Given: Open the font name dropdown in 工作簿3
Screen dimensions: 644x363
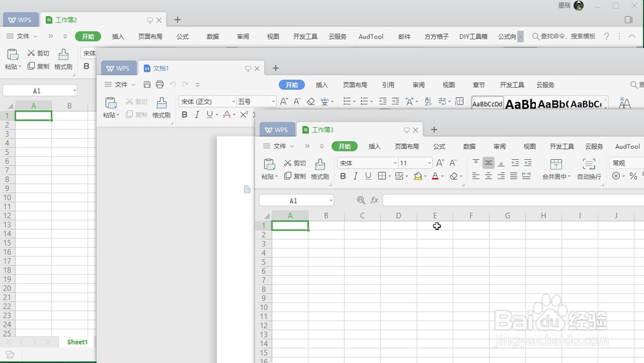Looking at the screenshot, I should point(395,163).
